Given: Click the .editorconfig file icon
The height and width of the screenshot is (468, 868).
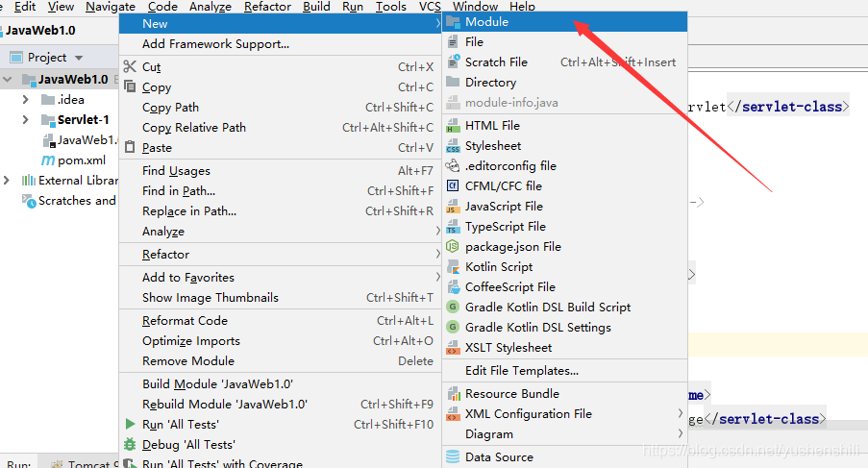Looking at the screenshot, I should pos(453,166).
